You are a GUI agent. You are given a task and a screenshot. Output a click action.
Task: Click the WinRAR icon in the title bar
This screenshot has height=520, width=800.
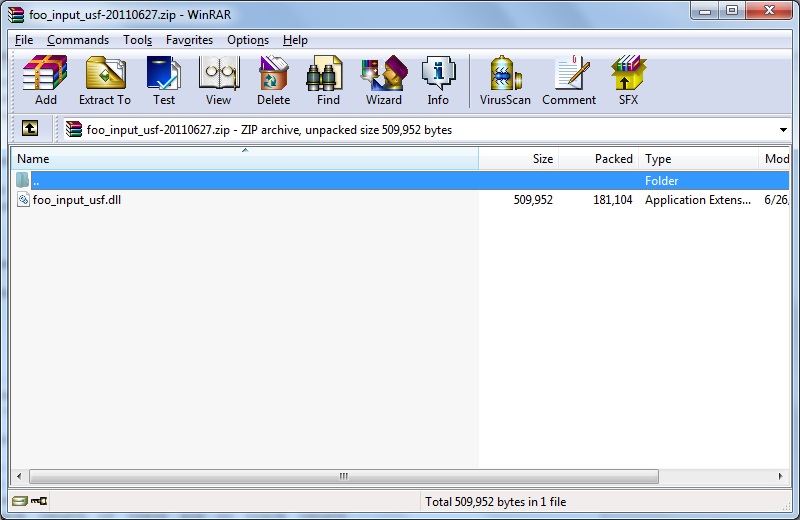(x=16, y=14)
